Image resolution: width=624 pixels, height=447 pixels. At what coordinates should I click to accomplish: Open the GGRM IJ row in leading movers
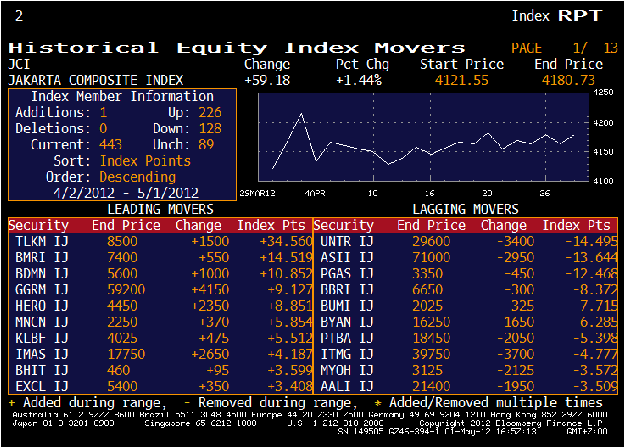40,290
